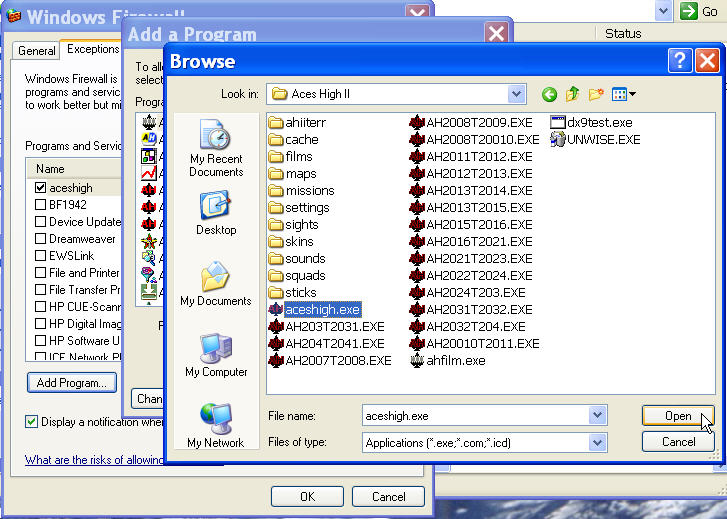The width and height of the screenshot is (727, 519).
Task: Select AH2032T204.EXE file
Action: click(x=467, y=327)
